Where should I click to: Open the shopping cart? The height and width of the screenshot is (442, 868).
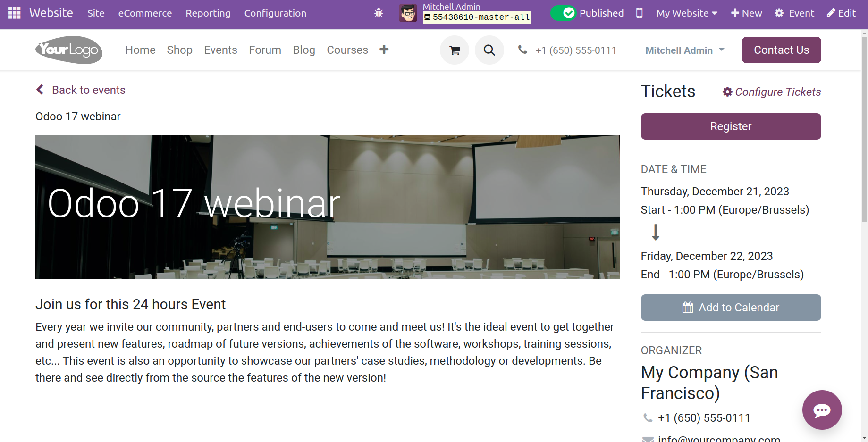(x=455, y=50)
